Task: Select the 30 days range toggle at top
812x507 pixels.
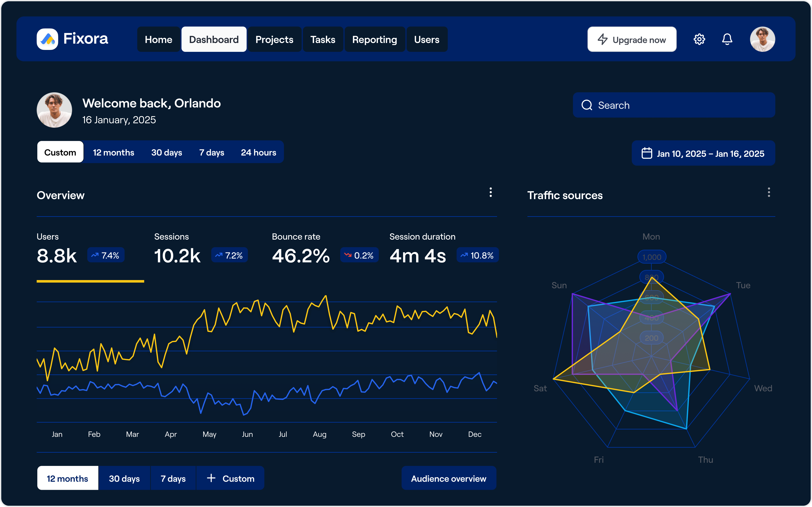Action: point(166,153)
